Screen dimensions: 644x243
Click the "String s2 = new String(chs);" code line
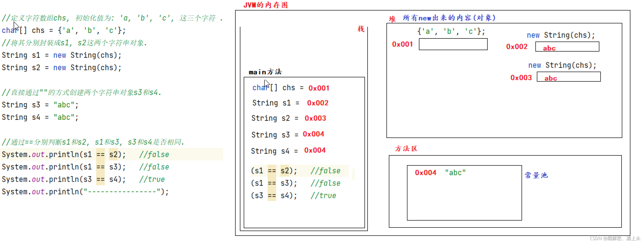(62, 68)
